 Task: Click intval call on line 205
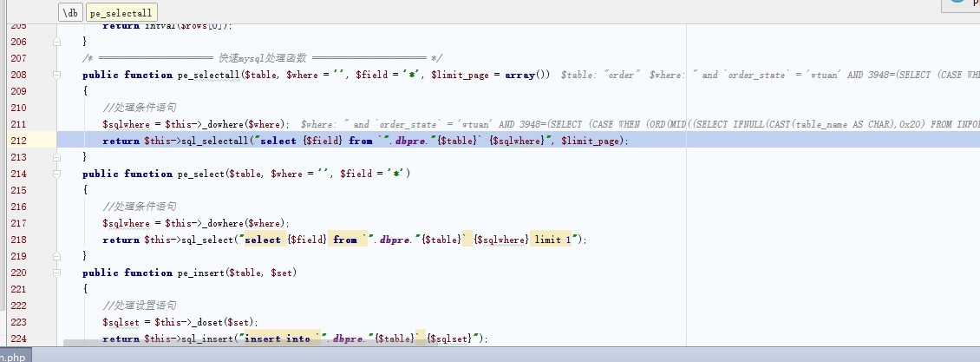[x=159, y=26]
